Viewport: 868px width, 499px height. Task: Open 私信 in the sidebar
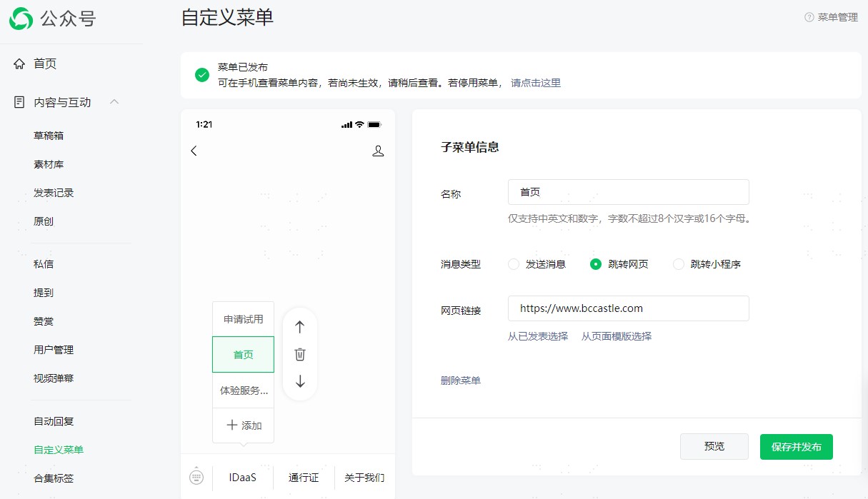point(44,264)
